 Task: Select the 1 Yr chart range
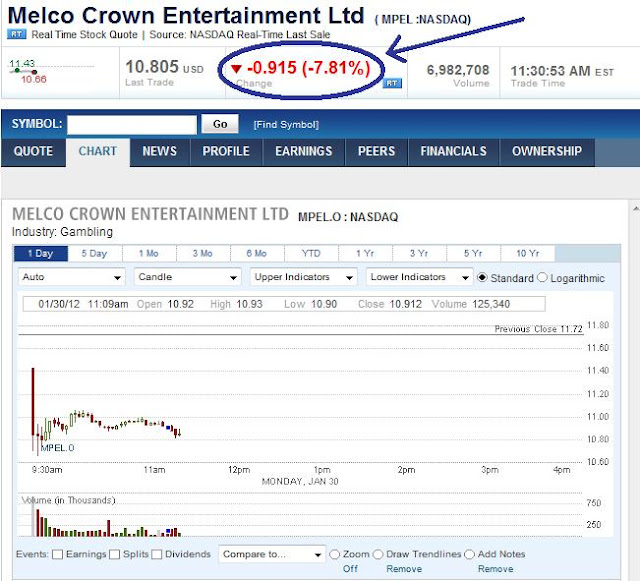(365, 254)
